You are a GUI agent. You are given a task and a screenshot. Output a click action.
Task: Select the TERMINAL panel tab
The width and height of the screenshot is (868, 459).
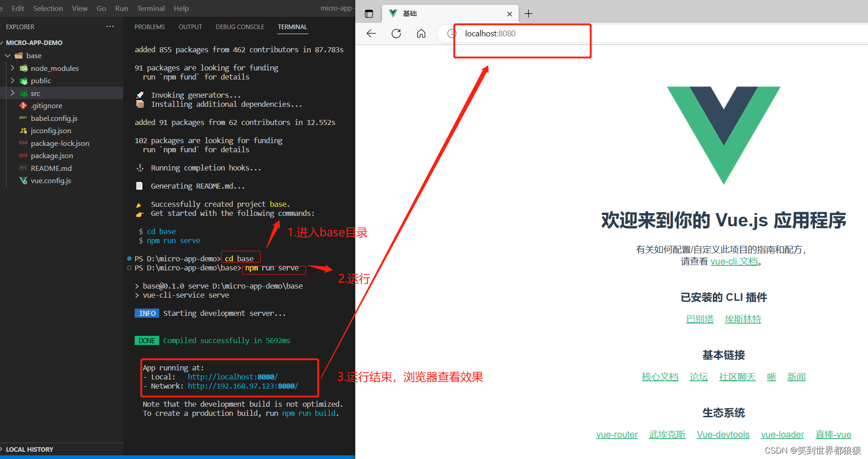pyautogui.click(x=293, y=27)
